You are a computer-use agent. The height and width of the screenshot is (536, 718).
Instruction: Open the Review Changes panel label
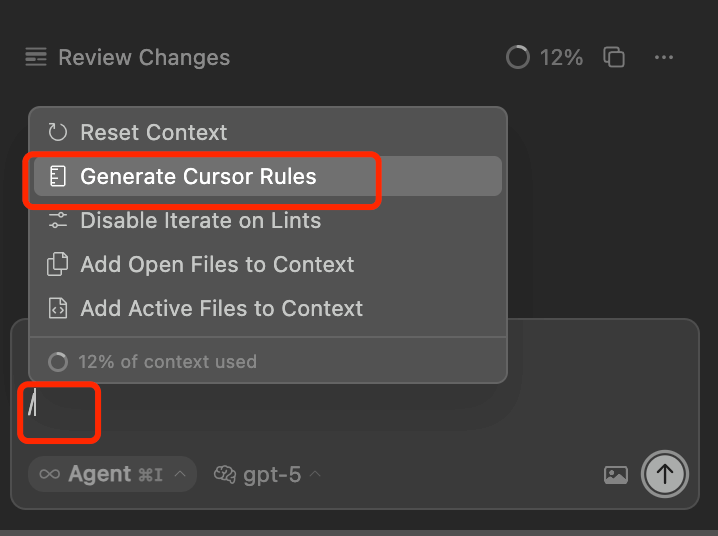tap(144, 58)
